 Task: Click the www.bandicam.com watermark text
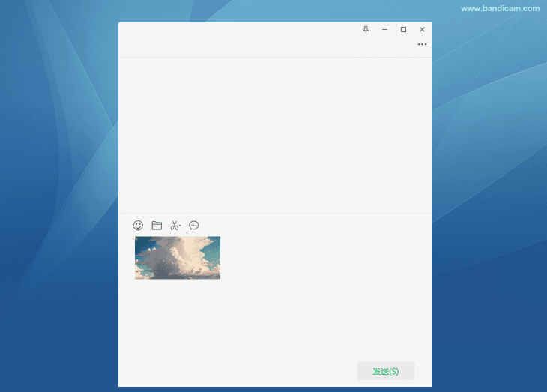[x=500, y=9]
